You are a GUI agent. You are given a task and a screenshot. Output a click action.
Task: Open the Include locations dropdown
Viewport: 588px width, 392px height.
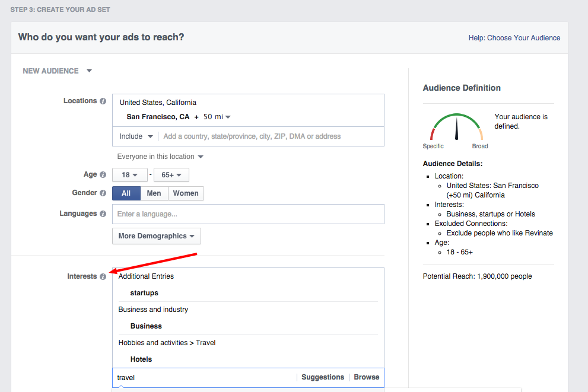(x=136, y=136)
